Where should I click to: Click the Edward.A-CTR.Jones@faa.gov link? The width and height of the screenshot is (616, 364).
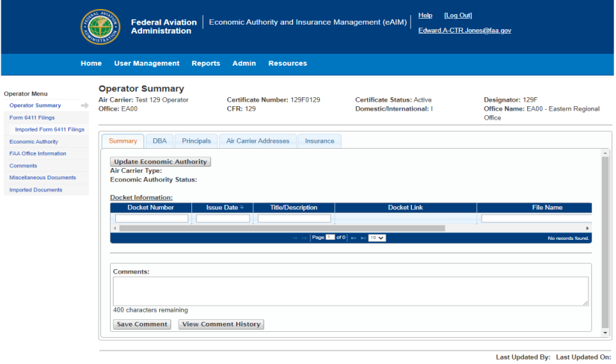(464, 30)
